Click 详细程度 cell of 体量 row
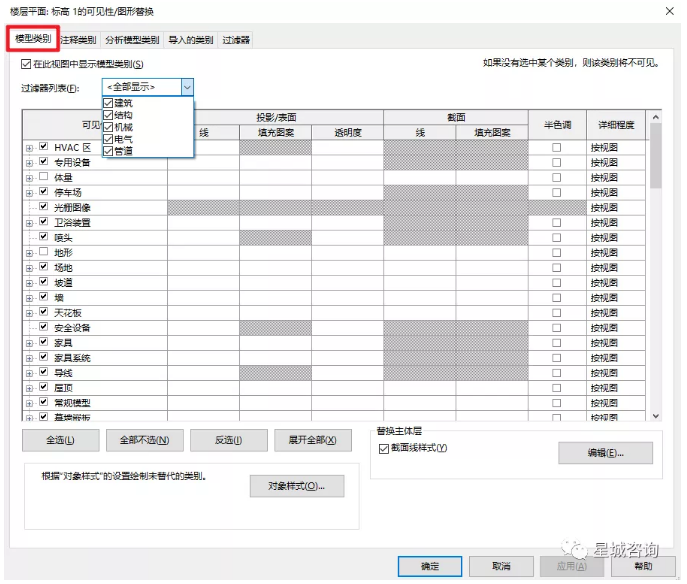 pos(616,177)
